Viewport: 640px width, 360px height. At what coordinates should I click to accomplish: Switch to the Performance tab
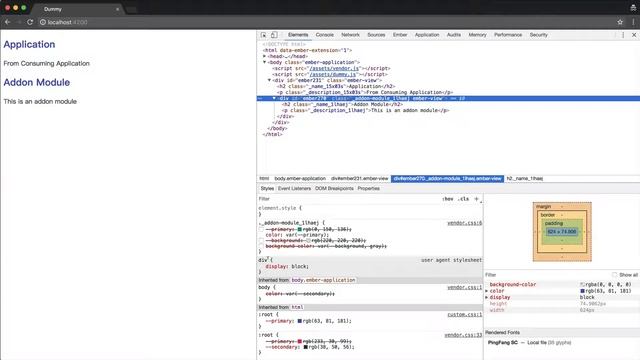(x=508, y=35)
